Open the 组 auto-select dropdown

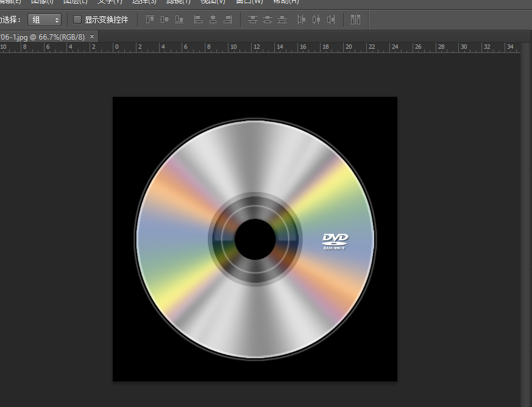click(44, 19)
